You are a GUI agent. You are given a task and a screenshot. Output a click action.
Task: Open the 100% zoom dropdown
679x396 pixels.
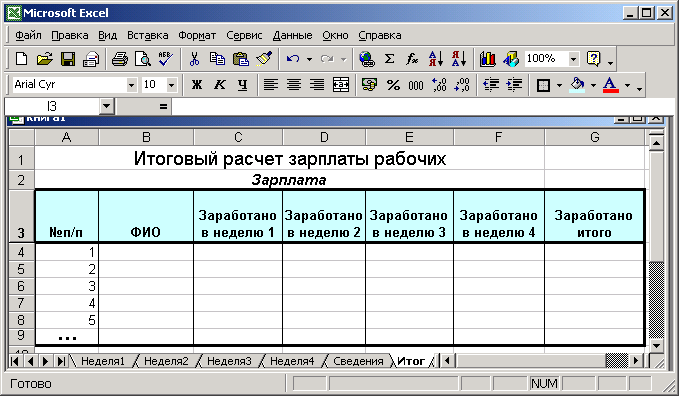point(573,59)
